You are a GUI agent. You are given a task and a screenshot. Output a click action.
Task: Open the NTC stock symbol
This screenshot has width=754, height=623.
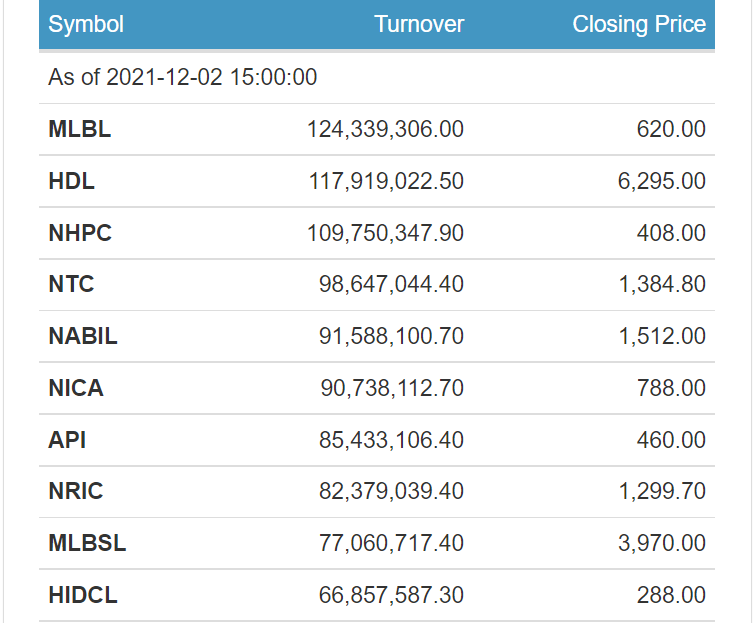[71, 284]
